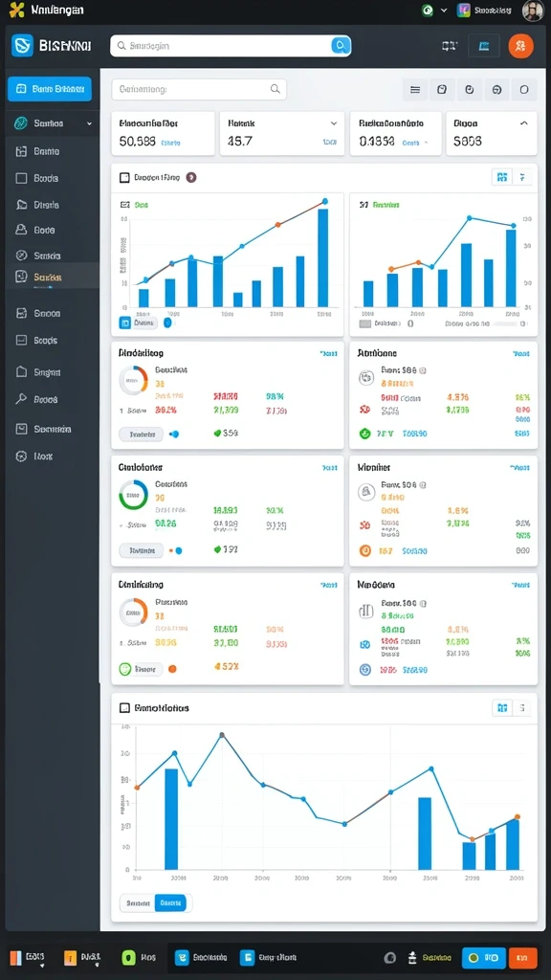The image size is (551, 980).
Task: Tick the checkbox beside the bottom line chart title
Action: (x=124, y=707)
